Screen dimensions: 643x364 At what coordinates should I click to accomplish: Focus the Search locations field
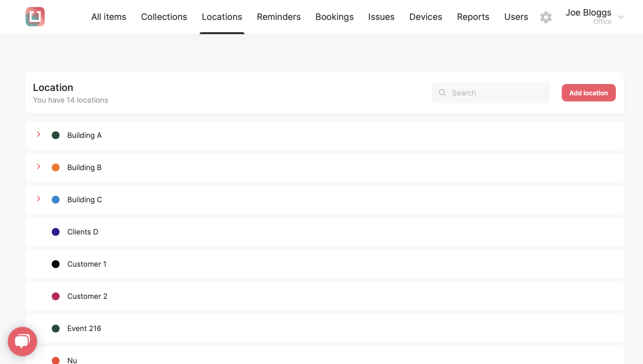click(x=491, y=93)
